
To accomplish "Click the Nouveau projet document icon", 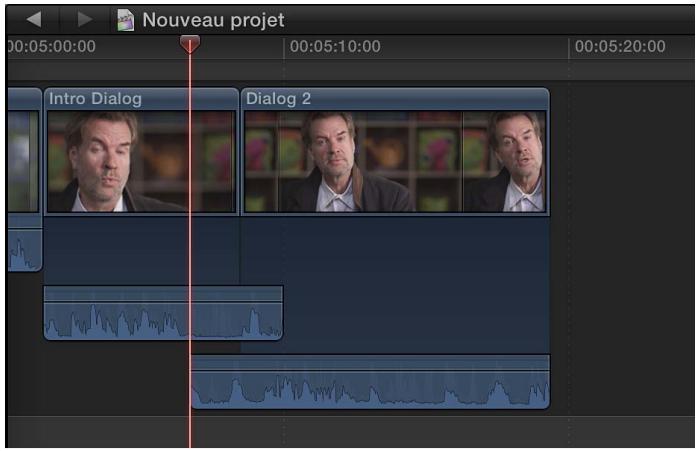I will (x=126, y=20).
